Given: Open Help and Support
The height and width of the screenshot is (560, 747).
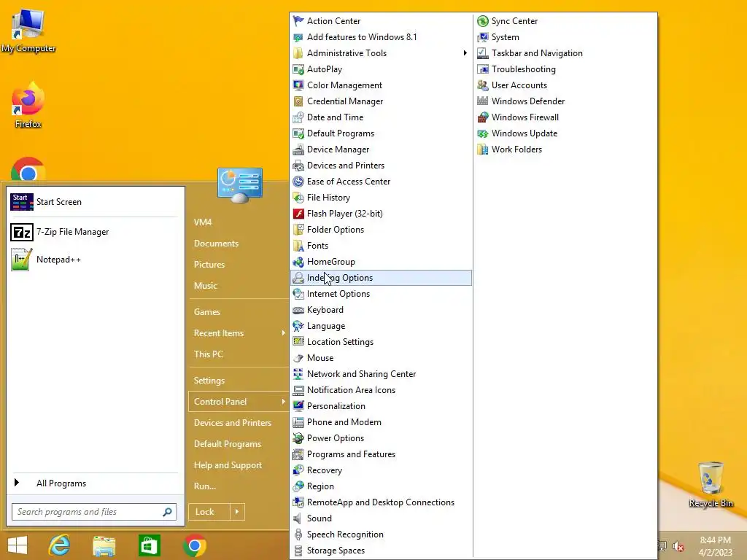Looking at the screenshot, I should [228, 465].
